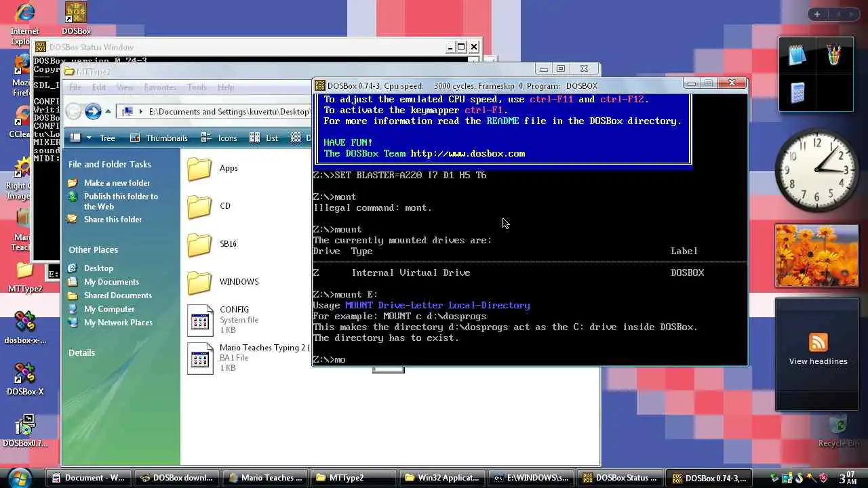Click the flower slideshow gadget picture
The width and height of the screenshot is (868, 488).
pos(816,256)
